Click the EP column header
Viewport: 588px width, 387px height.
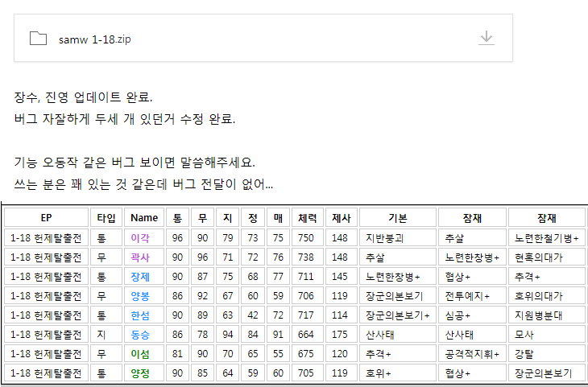pyautogui.click(x=46, y=218)
